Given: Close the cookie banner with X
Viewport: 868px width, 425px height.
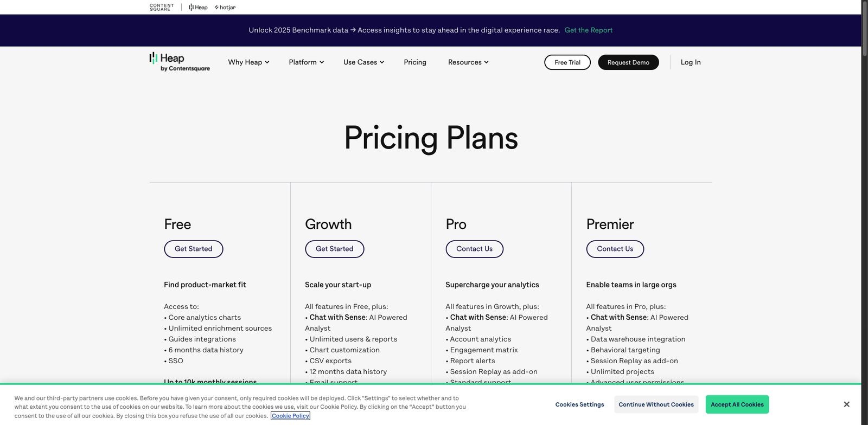Looking at the screenshot, I should [846, 404].
